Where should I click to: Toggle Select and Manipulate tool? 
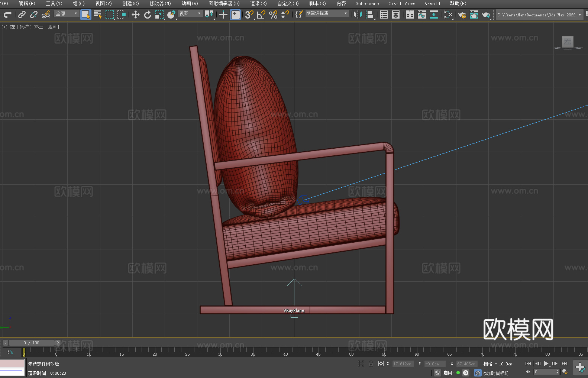[x=223, y=14]
